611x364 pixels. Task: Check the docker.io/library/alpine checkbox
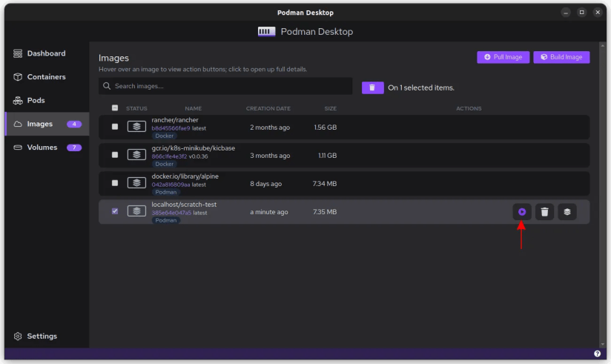(114, 183)
